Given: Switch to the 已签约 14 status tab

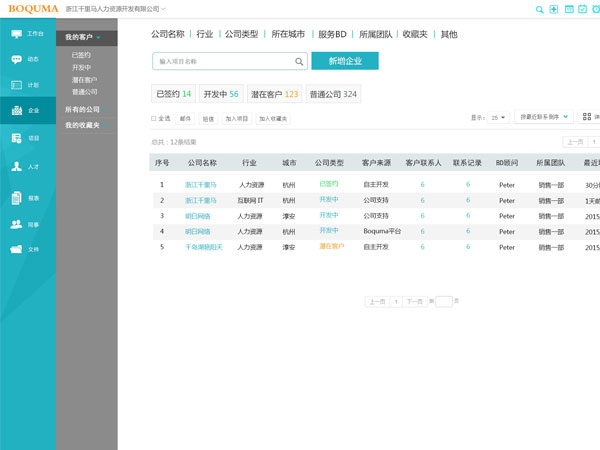Looking at the screenshot, I should [x=173, y=94].
